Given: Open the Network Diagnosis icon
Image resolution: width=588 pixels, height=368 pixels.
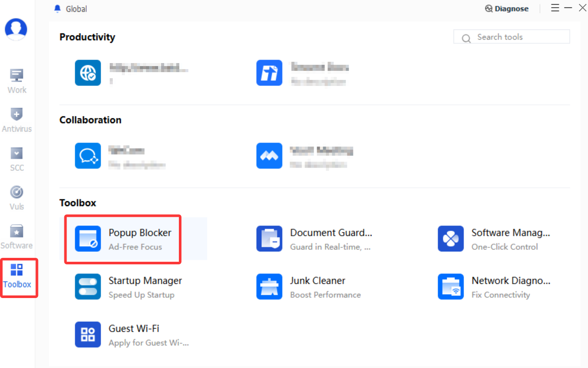Looking at the screenshot, I should (x=451, y=286).
